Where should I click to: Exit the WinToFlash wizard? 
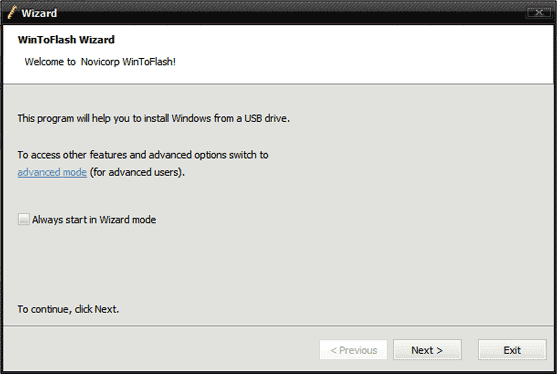coord(512,350)
